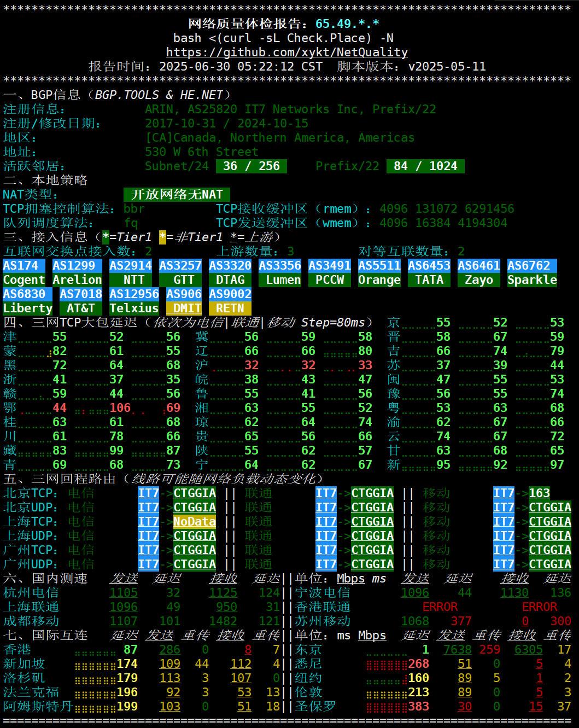Screen dimensions: 579x728
Task: Select 上海联通 receive speed 950
Action: tap(226, 607)
